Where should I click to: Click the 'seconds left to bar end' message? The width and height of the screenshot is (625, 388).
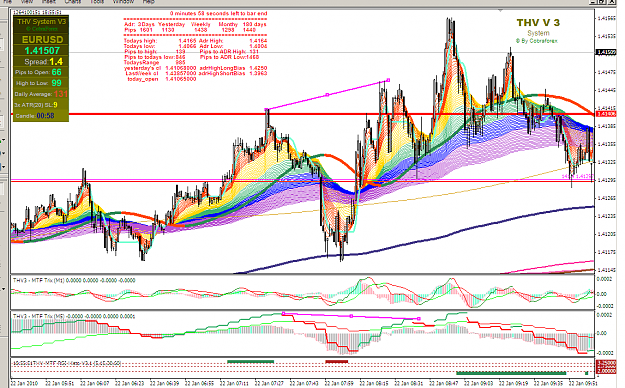click(218, 13)
